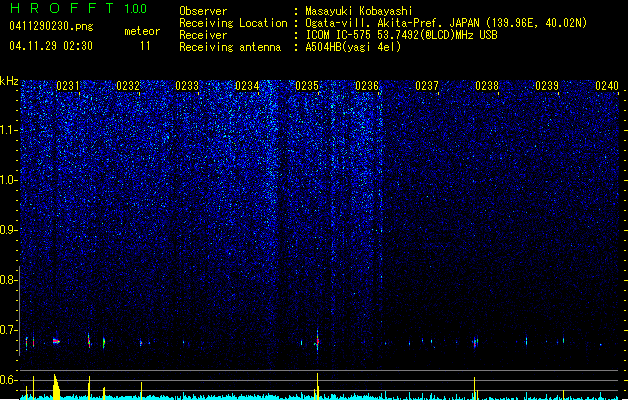
Task: Click the wide yellow level peak before 0231
Action: click(x=56, y=387)
